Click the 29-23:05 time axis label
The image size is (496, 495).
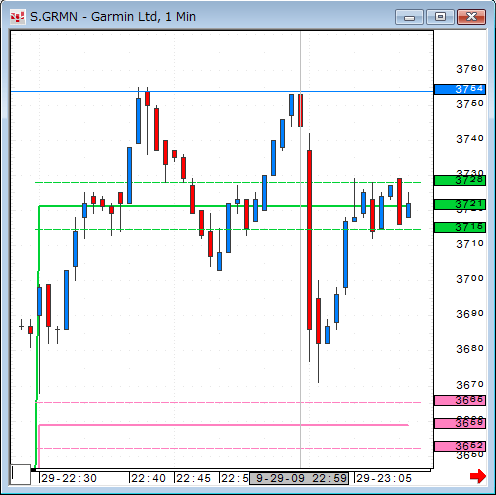click(x=384, y=478)
